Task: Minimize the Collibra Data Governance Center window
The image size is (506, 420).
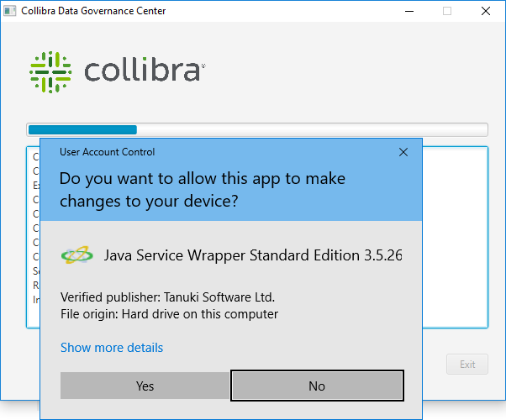Action: [x=408, y=11]
